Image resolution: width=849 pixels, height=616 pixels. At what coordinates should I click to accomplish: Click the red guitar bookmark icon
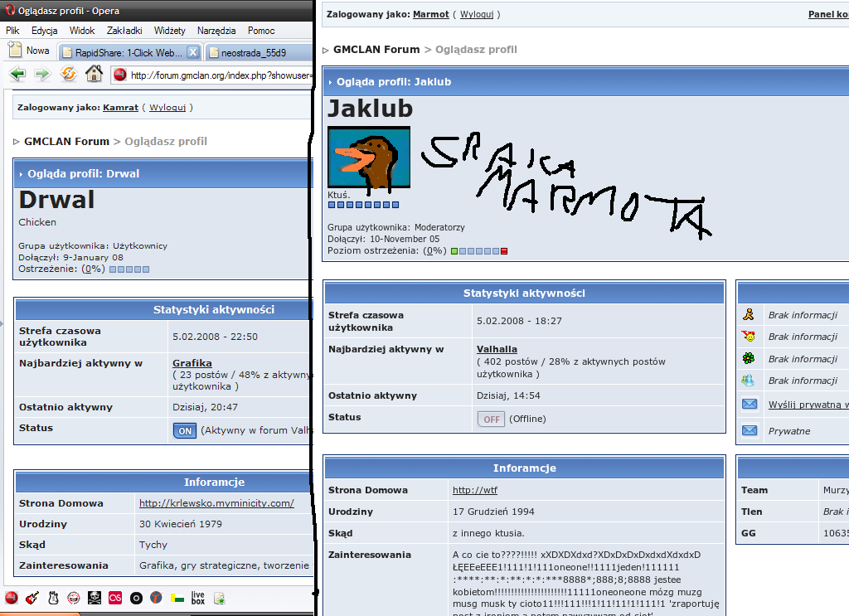tap(32, 598)
